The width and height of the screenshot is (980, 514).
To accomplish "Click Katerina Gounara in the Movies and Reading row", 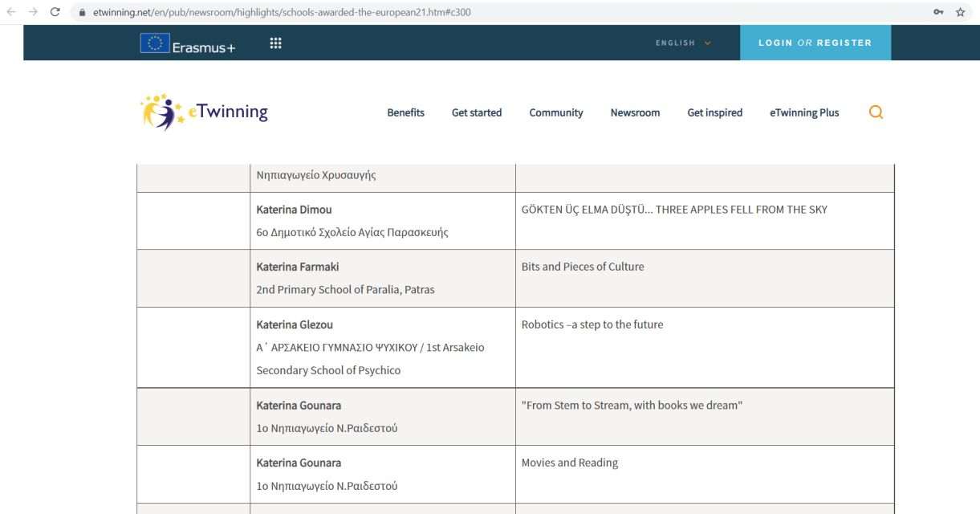I will pos(297,463).
